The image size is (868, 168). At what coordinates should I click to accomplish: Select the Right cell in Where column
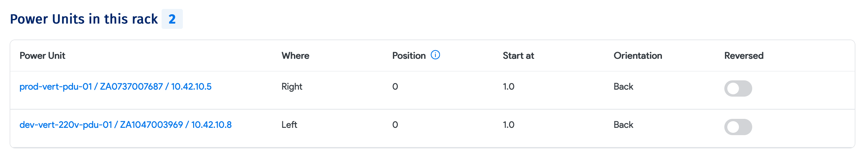(292, 87)
